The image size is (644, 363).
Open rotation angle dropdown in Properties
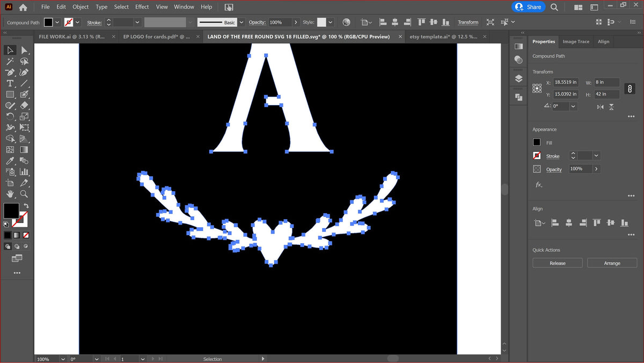pos(573,106)
